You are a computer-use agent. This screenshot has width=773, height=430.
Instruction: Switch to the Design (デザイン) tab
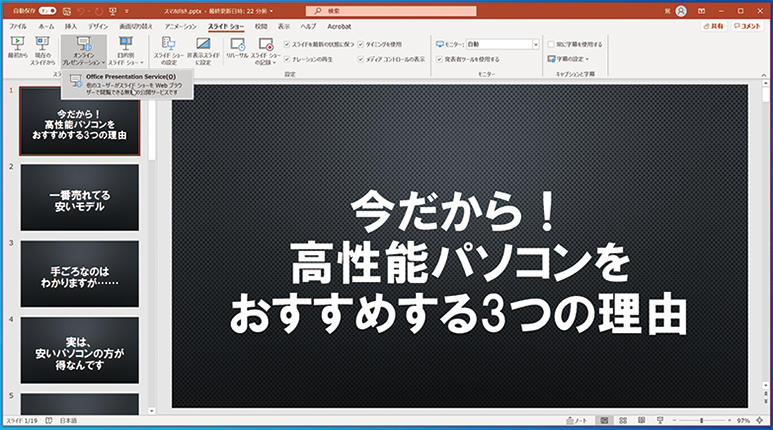click(x=98, y=26)
